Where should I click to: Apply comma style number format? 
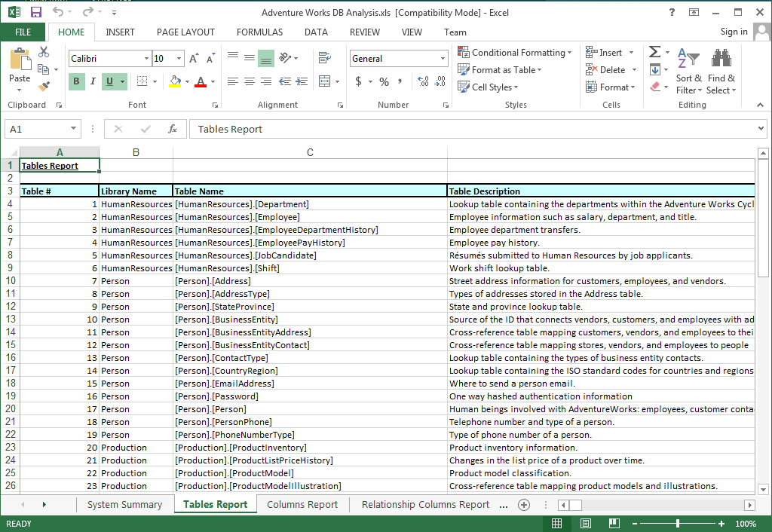pyautogui.click(x=400, y=81)
